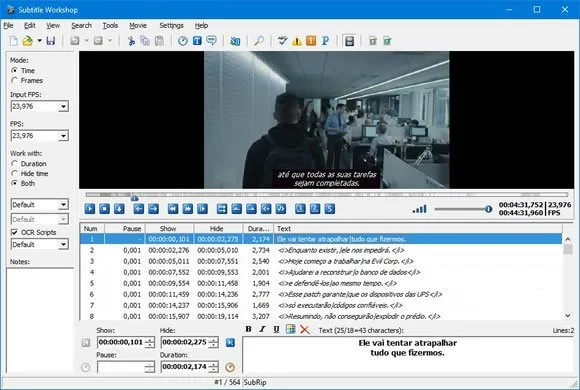Click the magnifier Search icon

click(x=259, y=41)
